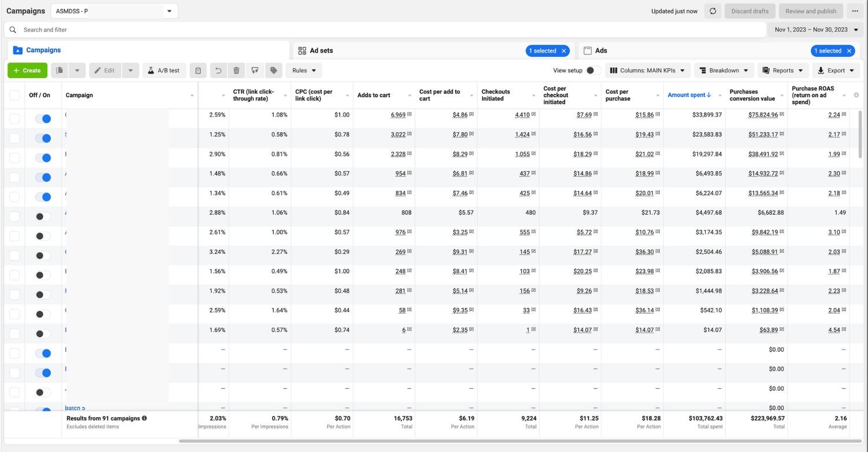Switch to the Ads tab
The height and width of the screenshot is (452, 868).
[x=719, y=51]
